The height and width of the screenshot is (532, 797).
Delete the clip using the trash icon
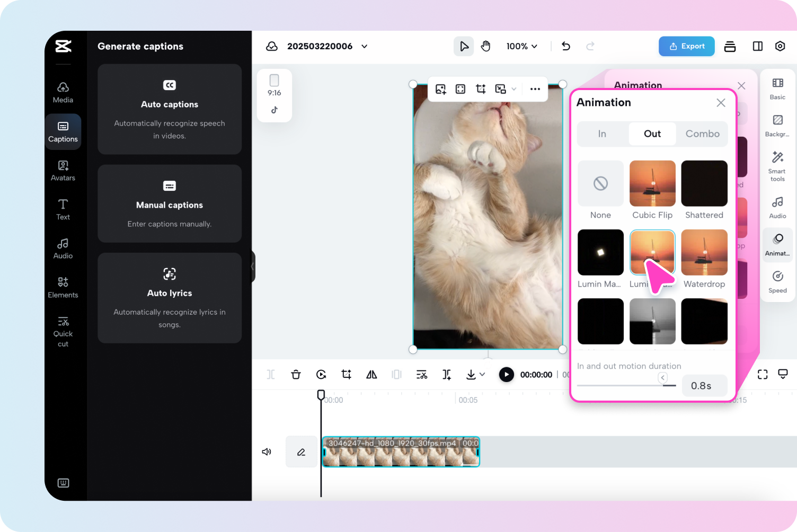pos(296,374)
